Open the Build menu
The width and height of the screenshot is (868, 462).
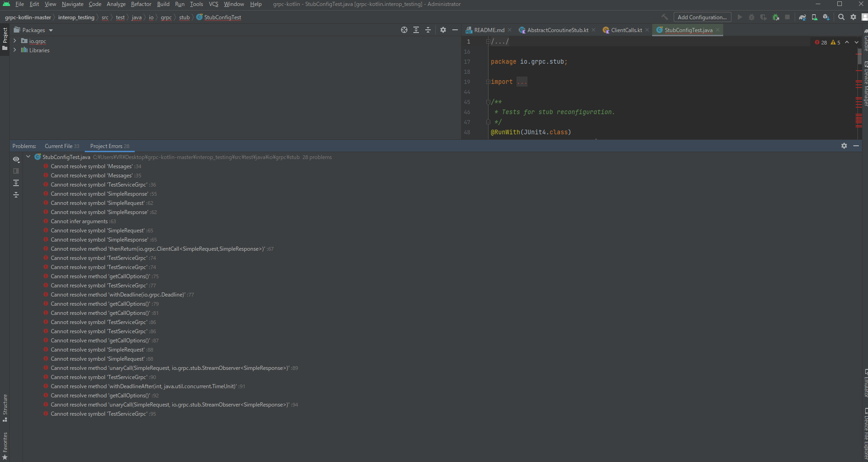163,4
